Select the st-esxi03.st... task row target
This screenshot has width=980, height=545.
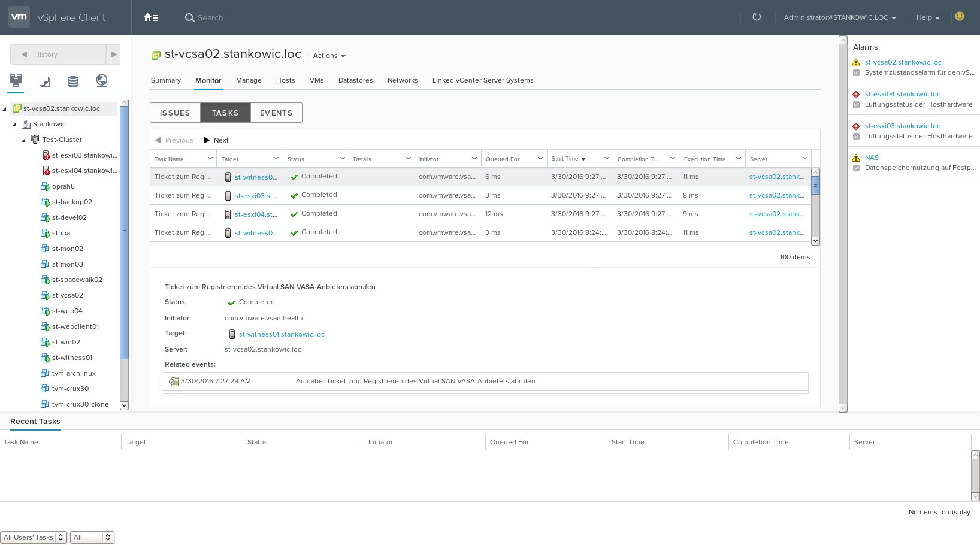(x=256, y=196)
